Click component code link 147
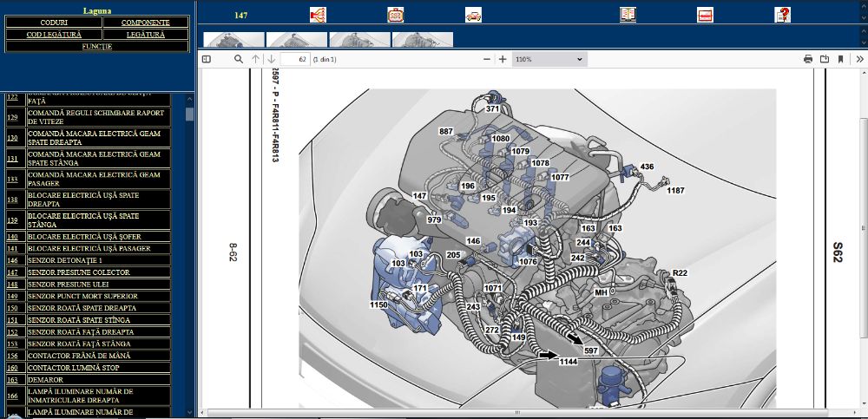 pos(12,273)
